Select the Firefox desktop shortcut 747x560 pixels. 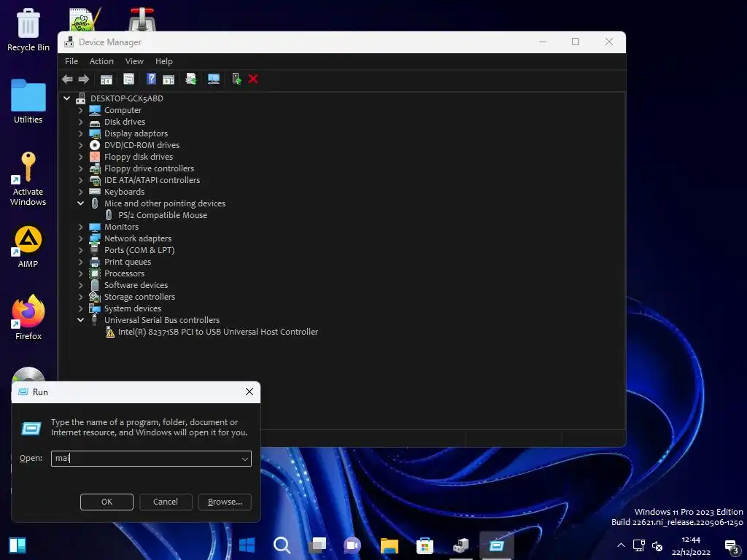tap(28, 317)
